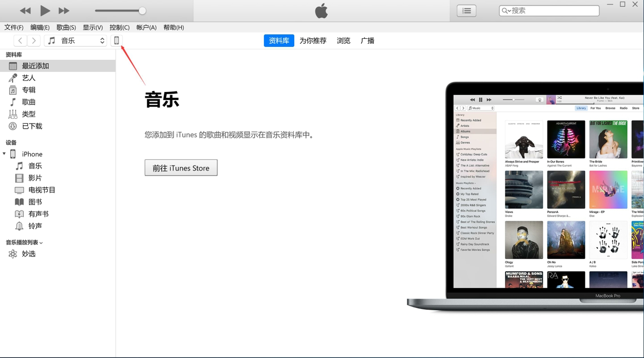Image resolution: width=644 pixels, height=358 pixels.
Task: Go forward with the right arrow button
Action: (x=34, y=41)
